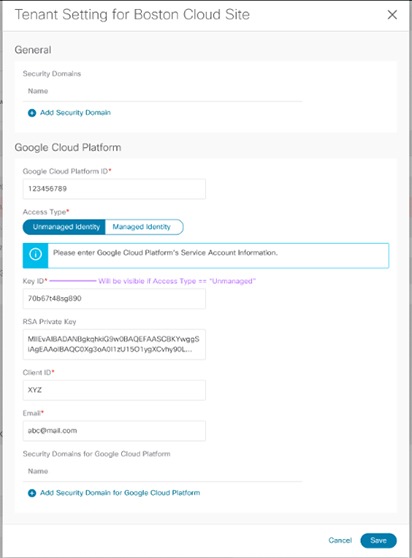
Task: Click the 'Please enter Google Cloud Platform's Service Account Information' text
Action: coord(165,253)
